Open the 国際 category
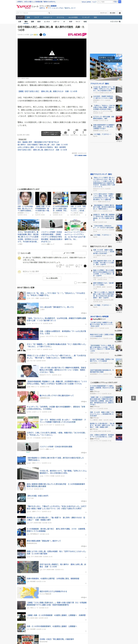Screen dimensions: 138x644 click(x=32, y=21)
